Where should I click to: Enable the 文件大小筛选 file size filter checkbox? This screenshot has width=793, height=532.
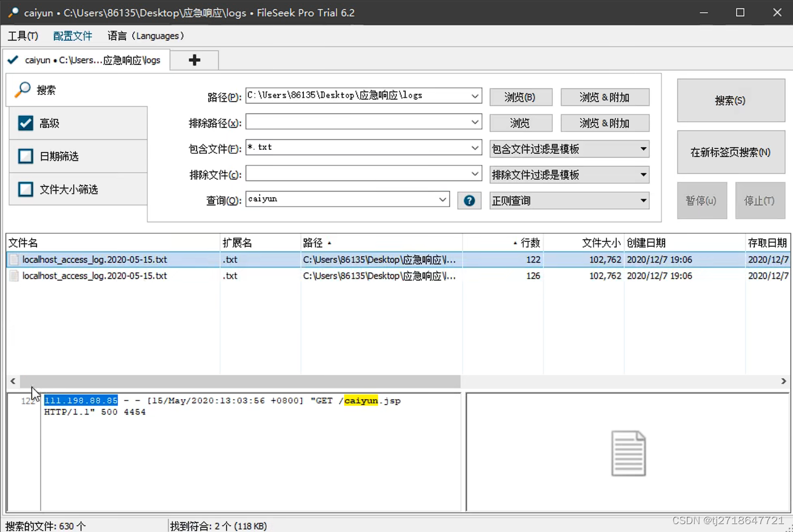tap(25, 188)
